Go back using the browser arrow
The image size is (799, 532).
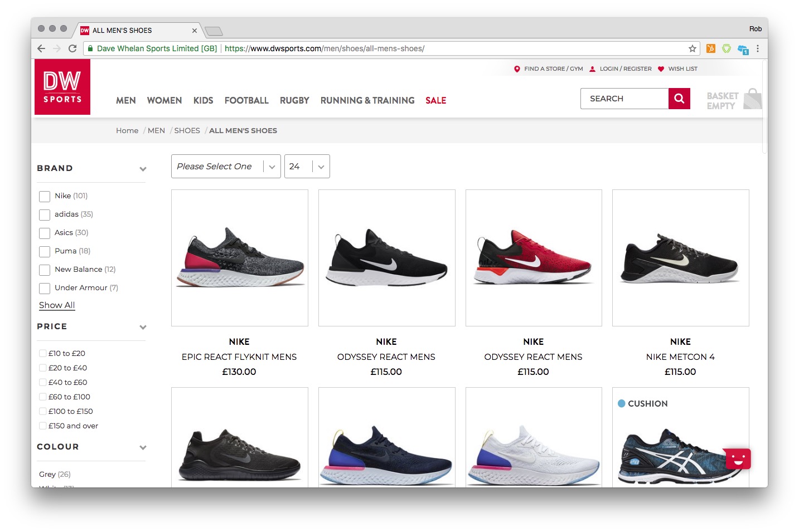tap(41, 48)
